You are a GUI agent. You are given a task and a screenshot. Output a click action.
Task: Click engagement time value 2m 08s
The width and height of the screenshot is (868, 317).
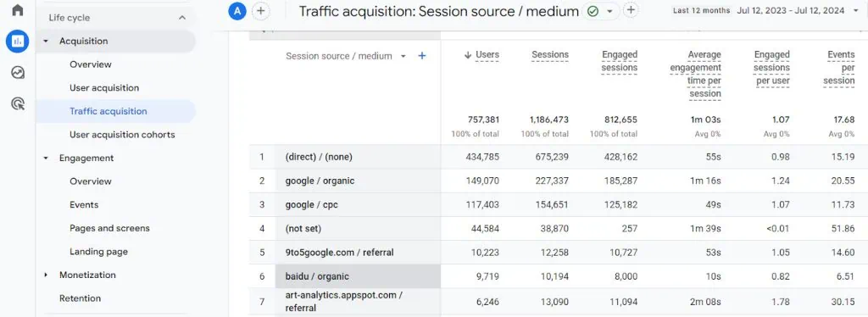pos(706,302)
